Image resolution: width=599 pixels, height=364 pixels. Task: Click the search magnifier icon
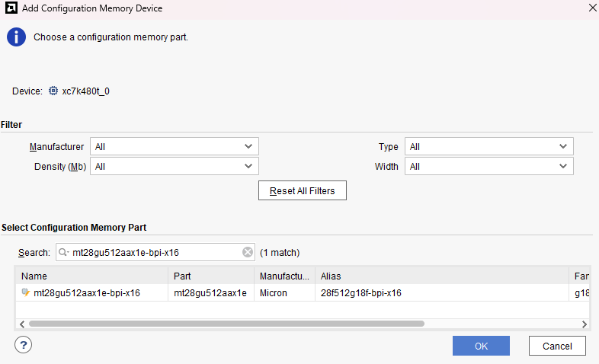tap(63, 252)
